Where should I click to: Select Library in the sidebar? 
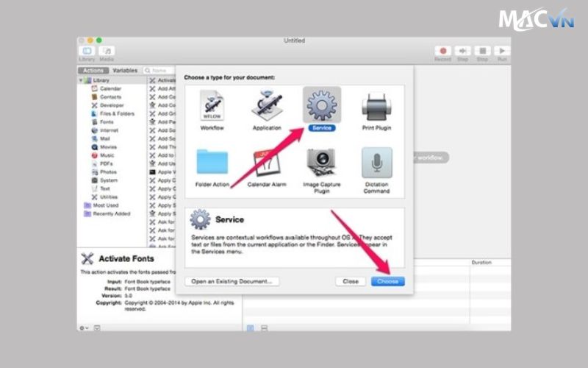101,80
